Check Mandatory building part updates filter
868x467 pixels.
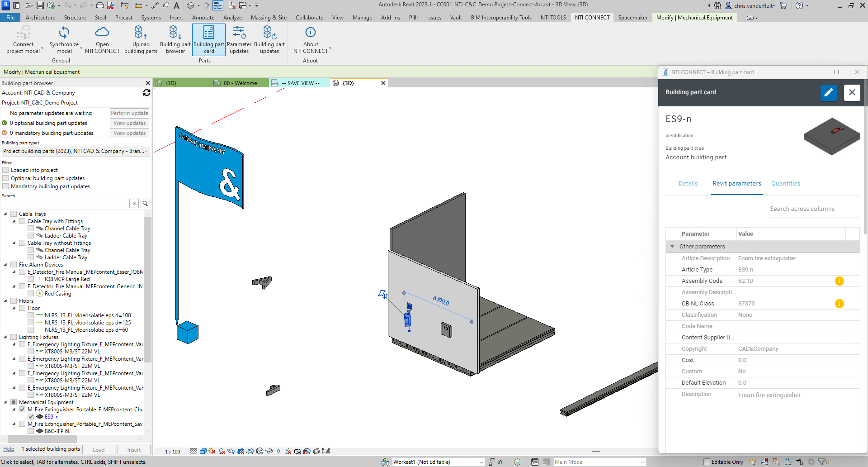pyautogui.click(x=6, y=186)
